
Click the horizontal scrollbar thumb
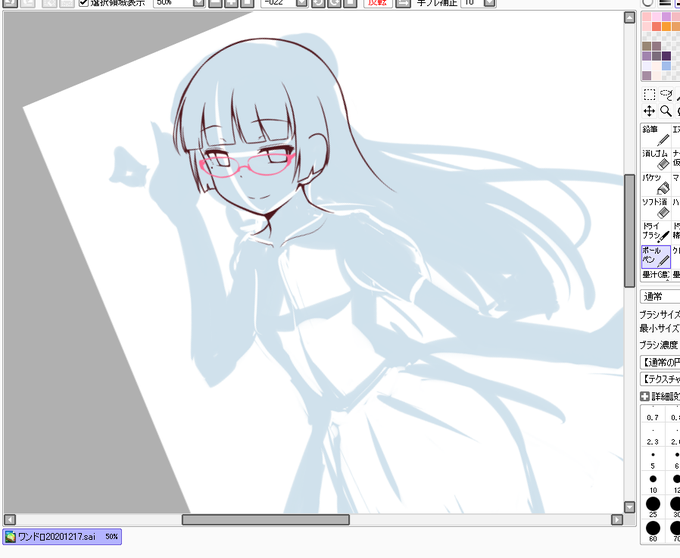(x=265, y=519)
